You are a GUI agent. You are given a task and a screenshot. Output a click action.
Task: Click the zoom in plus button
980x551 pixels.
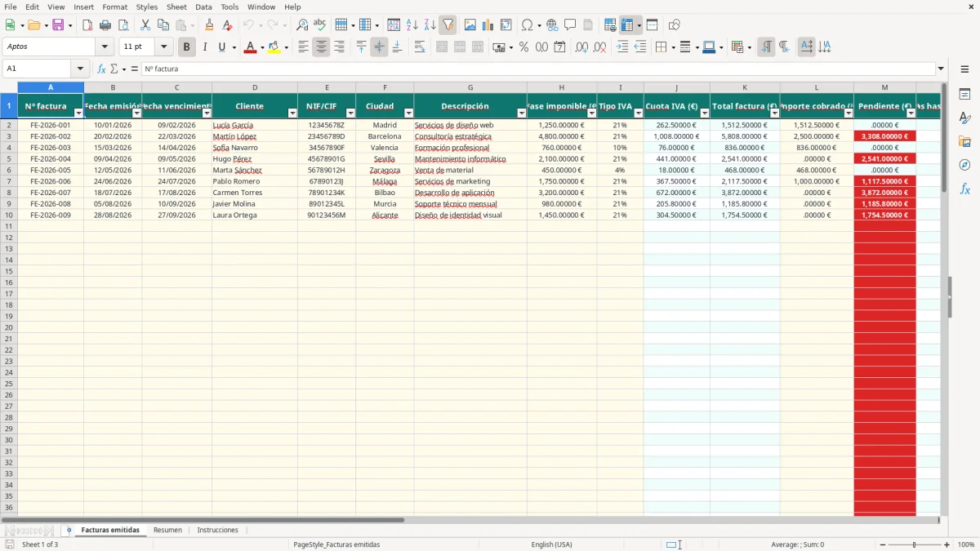pyautogui.click(x=947, y=544)
